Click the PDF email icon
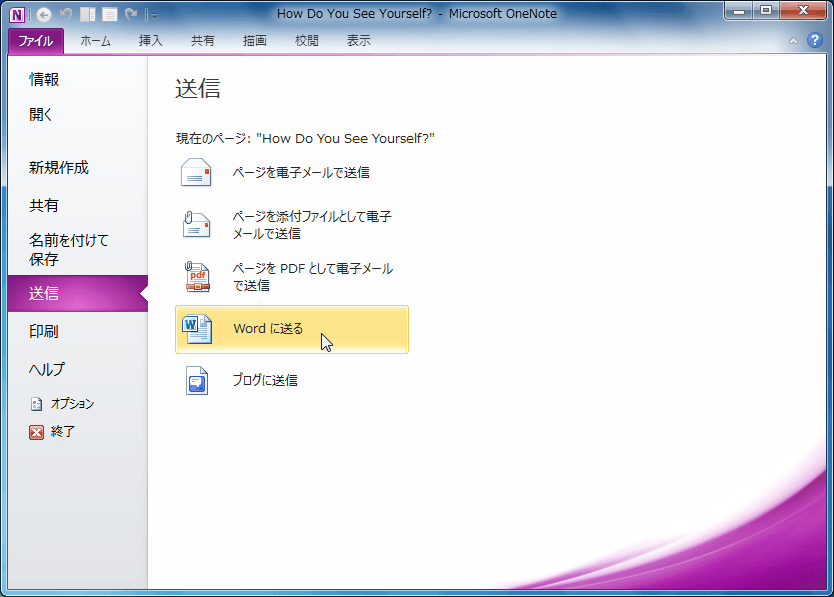834x597 pixels. pos(197,277)
